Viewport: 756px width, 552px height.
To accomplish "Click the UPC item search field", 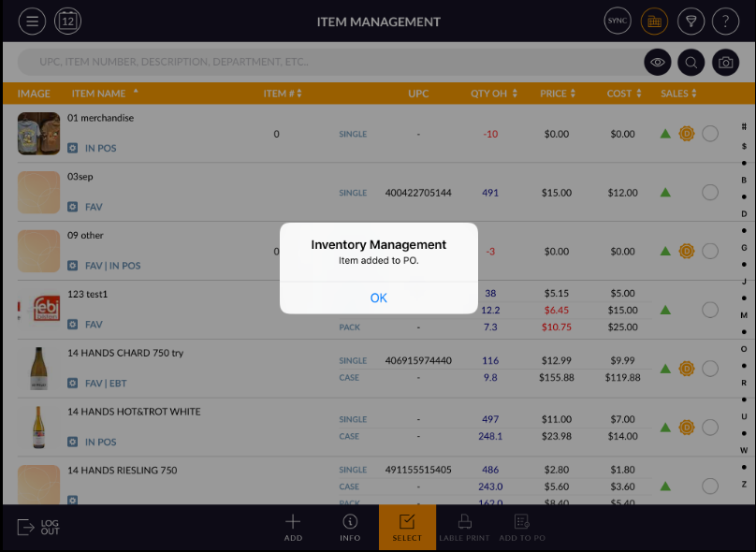I will click(327, 63).
